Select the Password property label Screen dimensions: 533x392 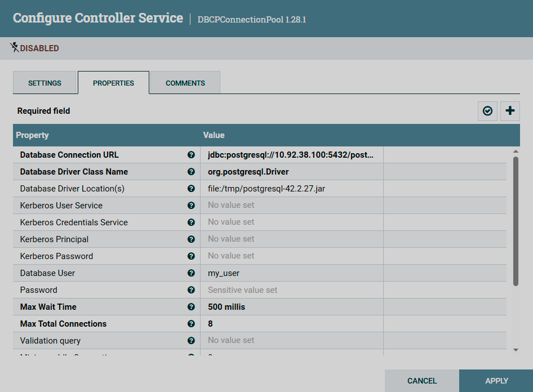(39, 290)
